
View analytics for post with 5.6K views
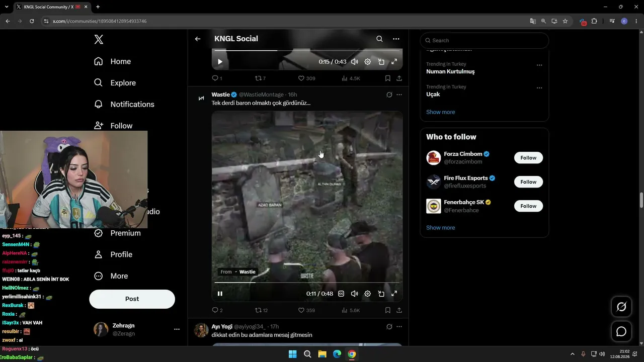[x=351, y=310]
